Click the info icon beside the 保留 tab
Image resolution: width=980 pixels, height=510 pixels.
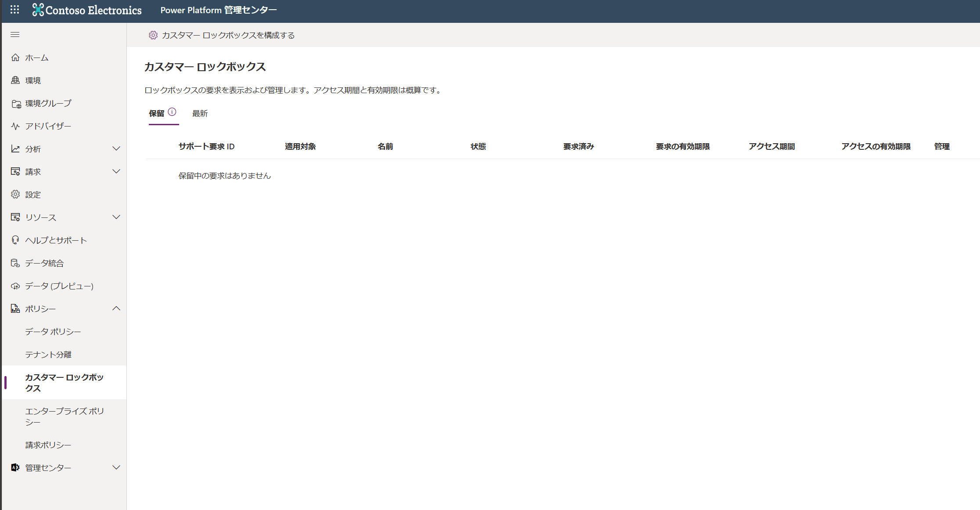click(172, 112)
